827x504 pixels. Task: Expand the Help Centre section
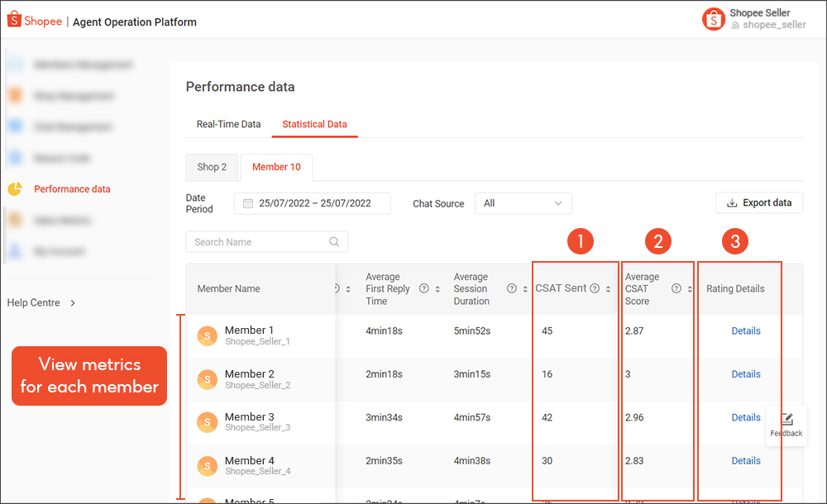point(41,302)
